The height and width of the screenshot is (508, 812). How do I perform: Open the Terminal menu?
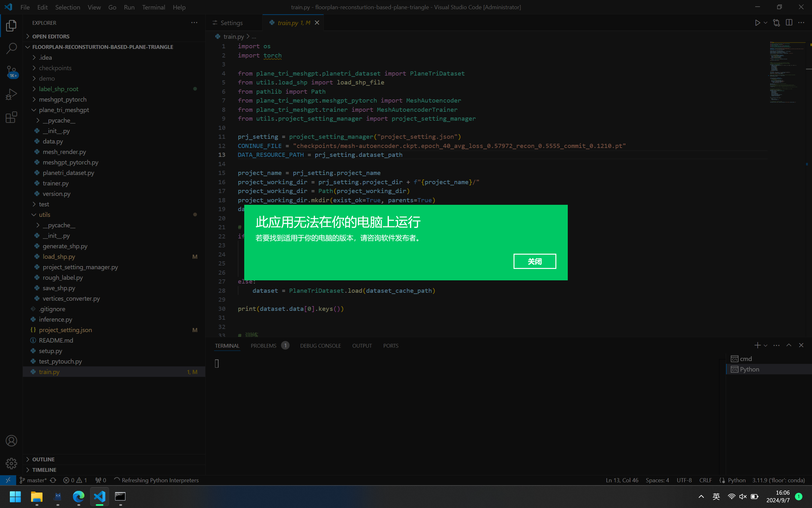click(x=153, y=7)
